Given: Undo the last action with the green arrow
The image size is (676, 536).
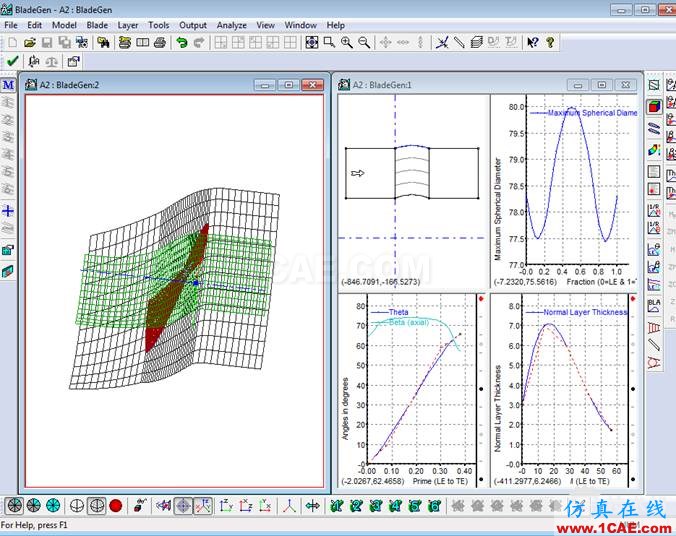Looking at the screenshot, I should 182,42.
